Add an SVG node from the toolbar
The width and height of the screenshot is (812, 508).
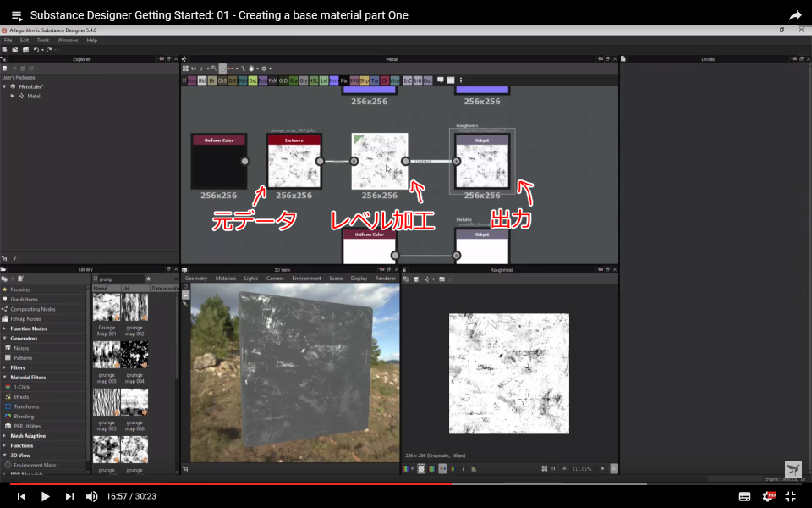[354, 80]
